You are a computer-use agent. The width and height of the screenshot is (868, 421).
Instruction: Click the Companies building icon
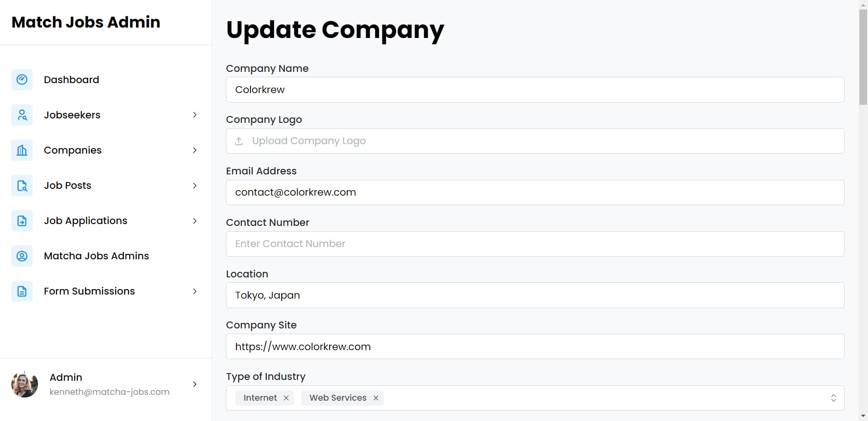tap(22, 150)
